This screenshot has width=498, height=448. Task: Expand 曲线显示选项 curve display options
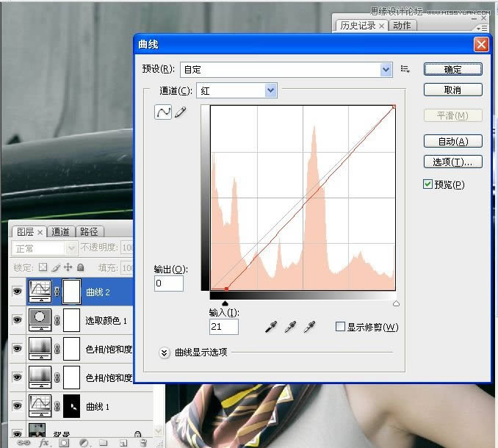click(165, 353)
